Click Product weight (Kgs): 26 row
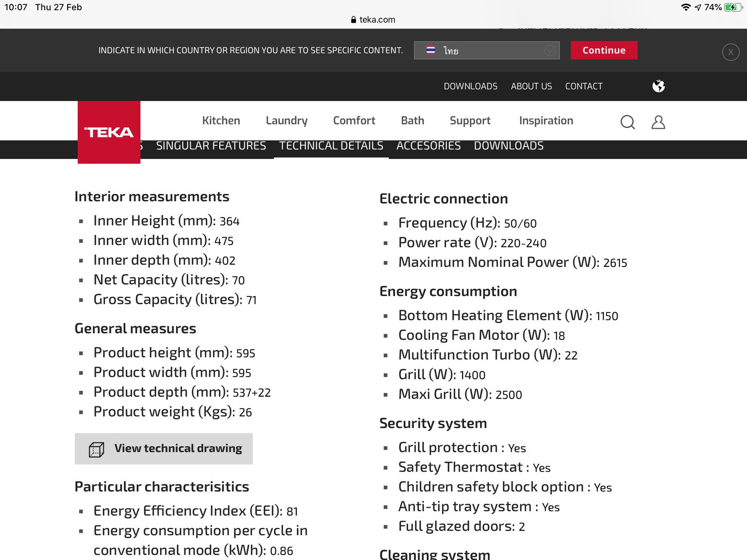 tap(173, 412)
